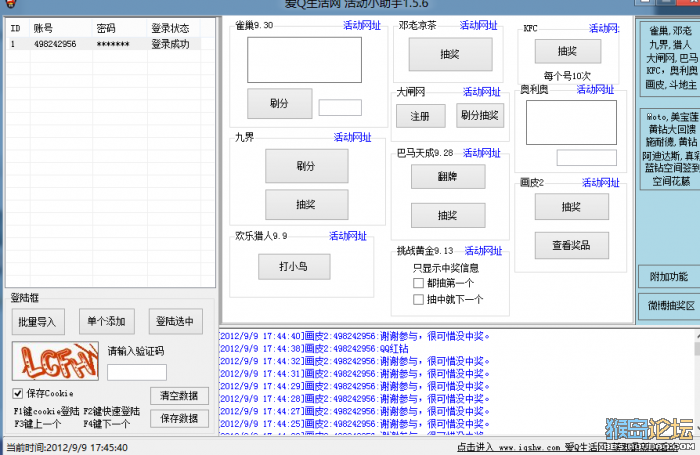700x455 pixels.
Task: Open 活动网址 link for 欢乐猎人9.9
Action: (348, 236)
